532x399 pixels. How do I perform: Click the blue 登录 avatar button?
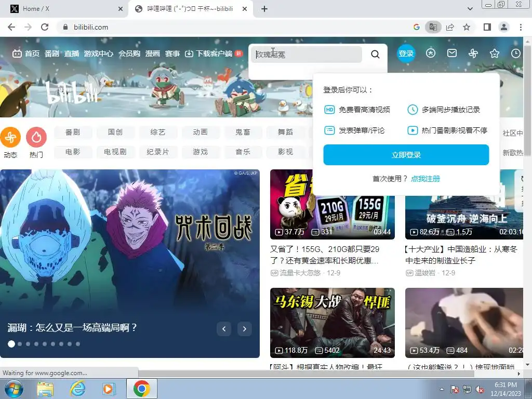coord(406,54)
